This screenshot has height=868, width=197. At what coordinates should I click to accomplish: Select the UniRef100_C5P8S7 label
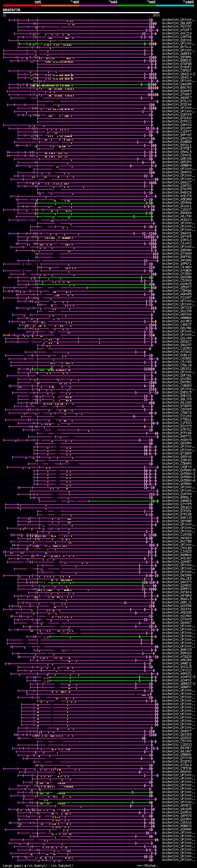177,71
